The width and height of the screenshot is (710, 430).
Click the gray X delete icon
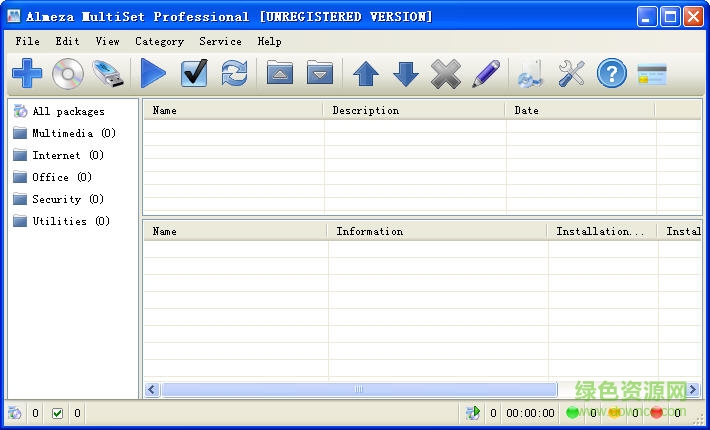pyautogui.click(x=445, y=74)
